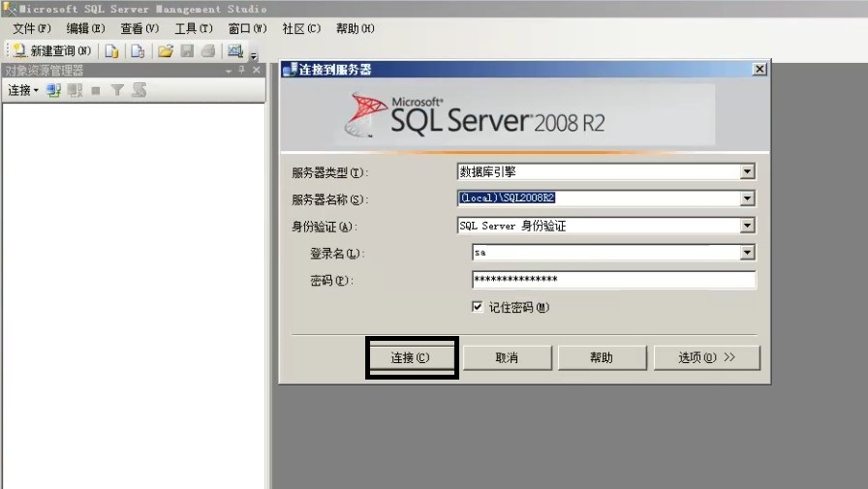
Task: Click the Database Engine Query icon
Action: pyautogui.click(x=111, y=51)
